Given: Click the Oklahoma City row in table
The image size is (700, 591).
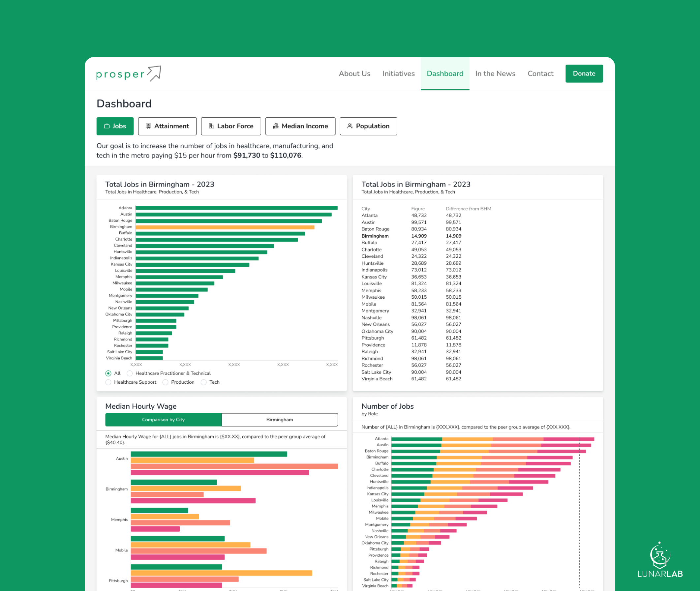Looking at the screenshot, I should pos(411,331).
